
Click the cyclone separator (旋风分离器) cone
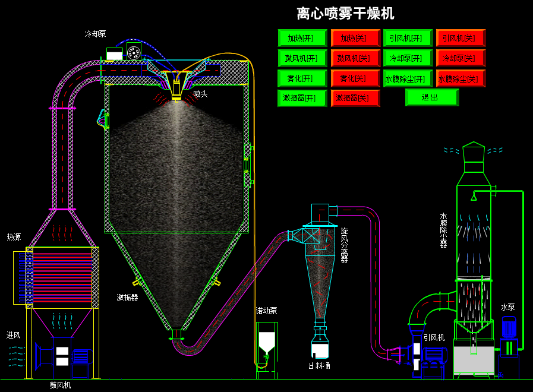tap(320, 279)
